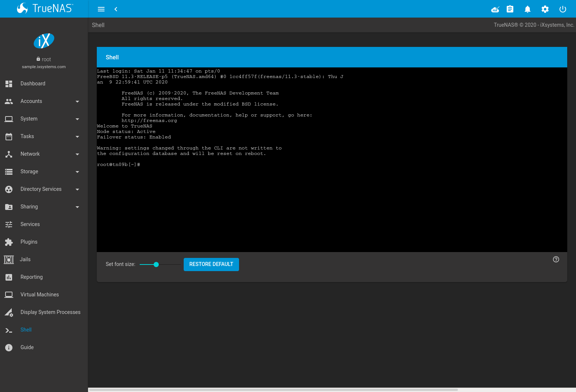The image size is (576, 392).
Task: Select the Shell menu item
Action: [x=44, y=330]
